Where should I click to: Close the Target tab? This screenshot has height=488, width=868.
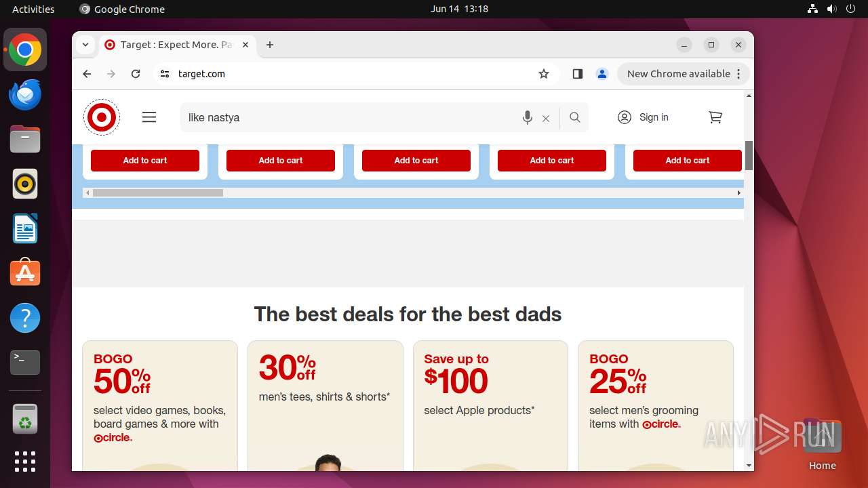(245, 45)
